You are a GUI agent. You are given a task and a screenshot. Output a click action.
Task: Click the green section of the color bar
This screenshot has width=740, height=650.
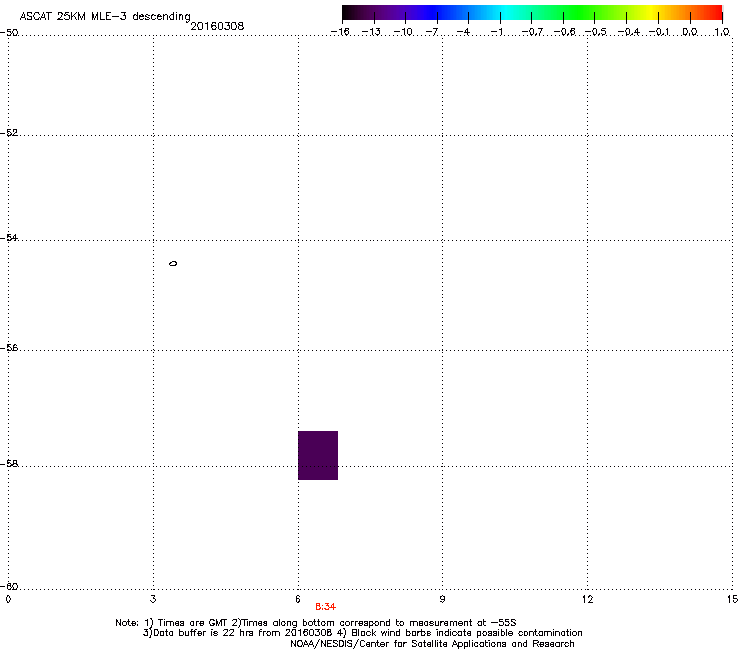[578, 13]
